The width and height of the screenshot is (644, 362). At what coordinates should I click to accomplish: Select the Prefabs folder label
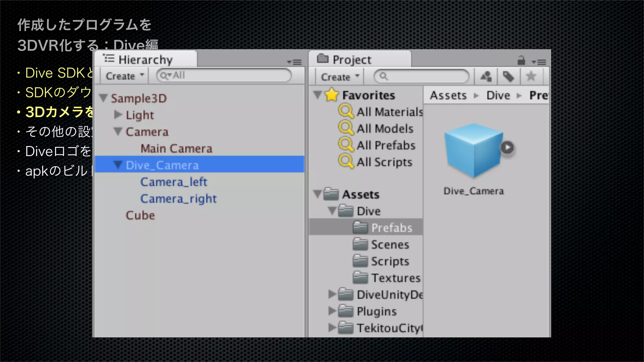(x=392, y=228)
